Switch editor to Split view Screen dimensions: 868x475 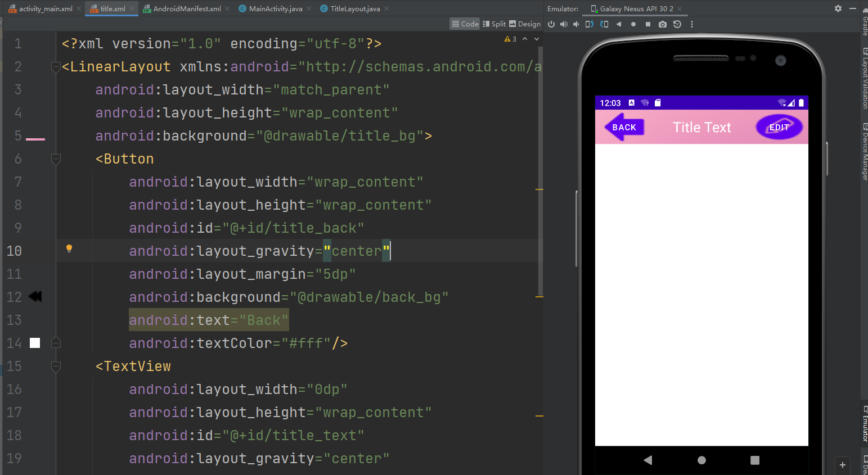point(494,24)
